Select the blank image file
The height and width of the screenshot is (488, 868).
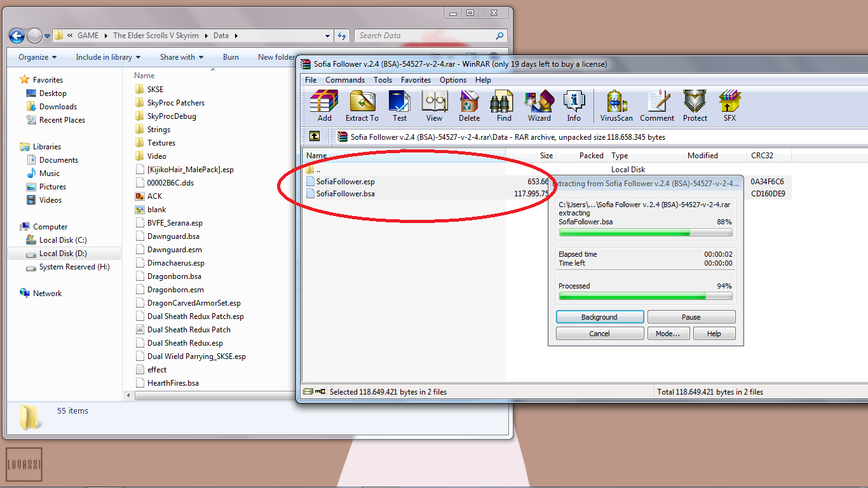[x=151, y=210]
